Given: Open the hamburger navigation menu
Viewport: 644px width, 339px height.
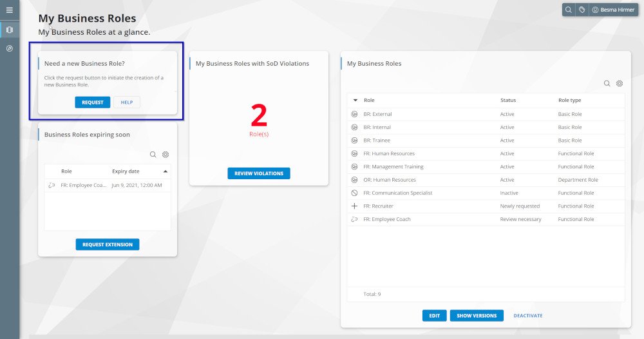Looking at the screenshot, I should (9, 10).
